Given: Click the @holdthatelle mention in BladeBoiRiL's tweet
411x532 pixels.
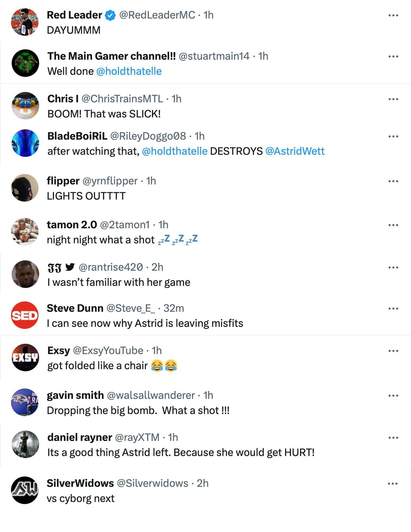Looking at the screenshot, I should 174,151.
